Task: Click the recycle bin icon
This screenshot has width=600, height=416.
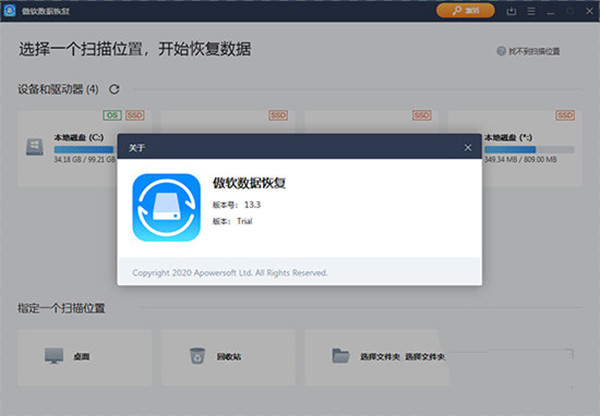Action: (x=197, y=356)
